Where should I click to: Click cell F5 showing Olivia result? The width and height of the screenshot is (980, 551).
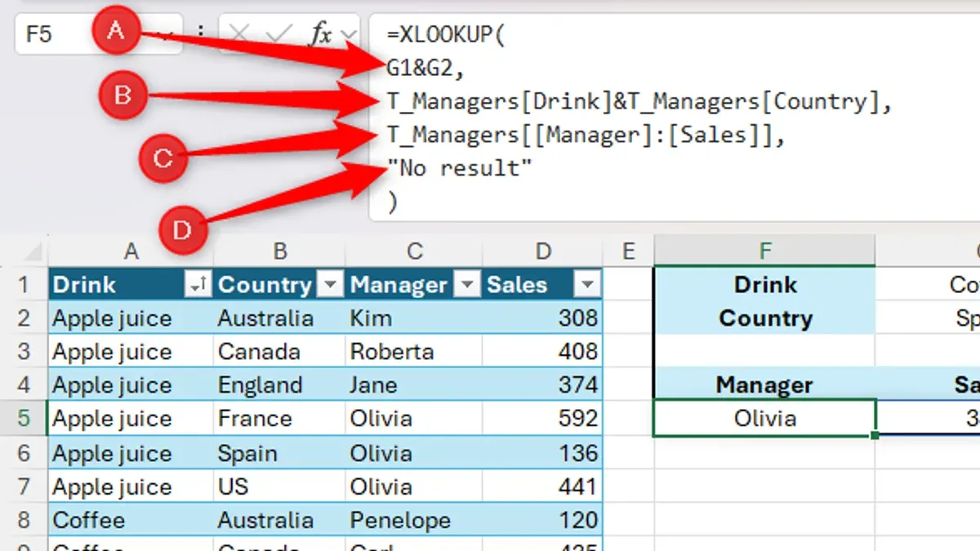click(x=764, y=419)
